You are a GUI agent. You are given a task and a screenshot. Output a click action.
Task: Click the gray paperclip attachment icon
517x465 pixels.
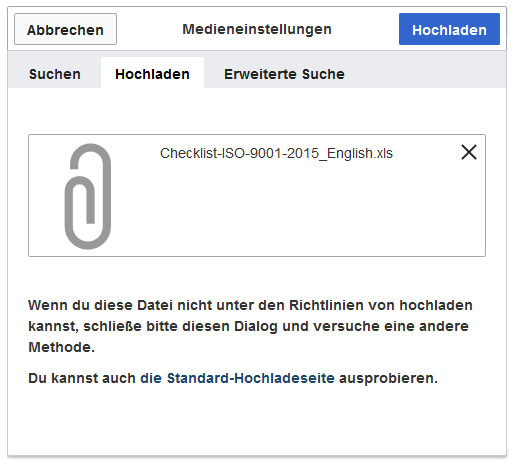[x=88, y=196]
